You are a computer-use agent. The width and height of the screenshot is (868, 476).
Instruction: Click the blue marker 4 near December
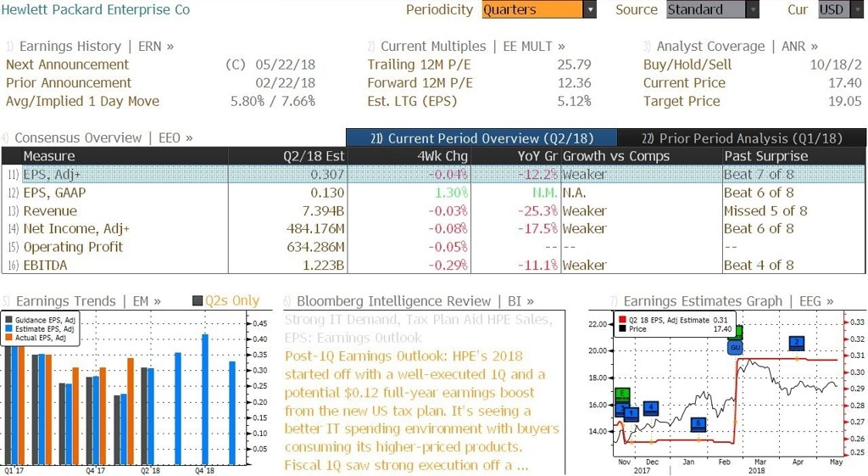[651, 408]
